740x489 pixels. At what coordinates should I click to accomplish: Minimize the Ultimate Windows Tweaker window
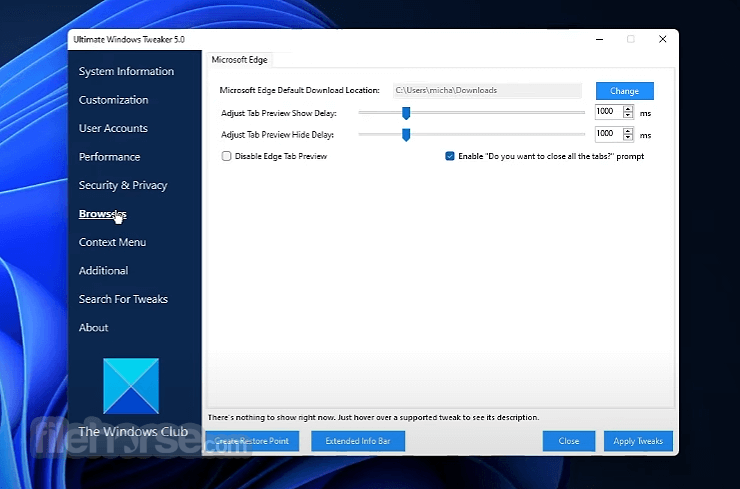coord(599,39)
